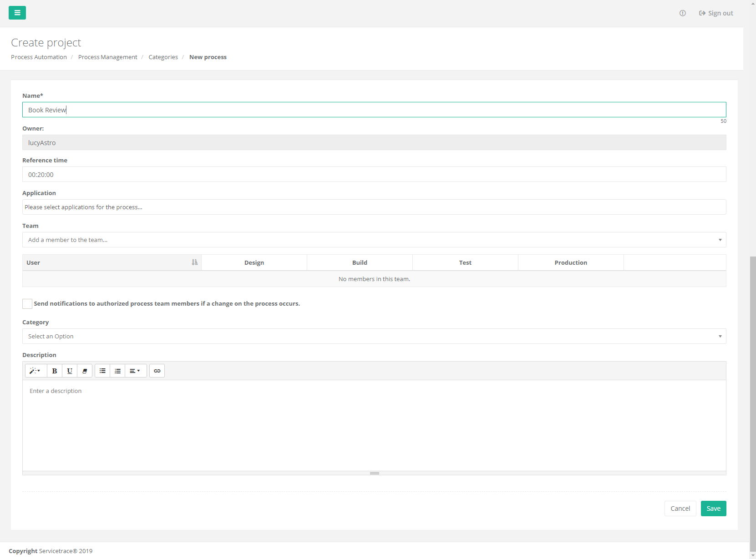Insert an ordered numbered list

[117, 371]
